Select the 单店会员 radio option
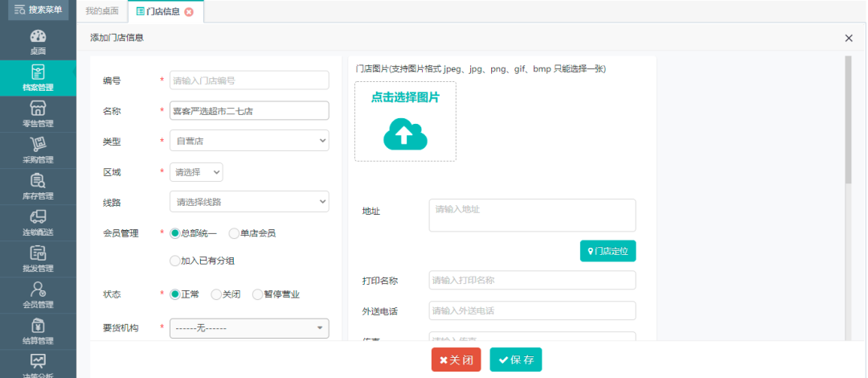 [x=234, y=233]
